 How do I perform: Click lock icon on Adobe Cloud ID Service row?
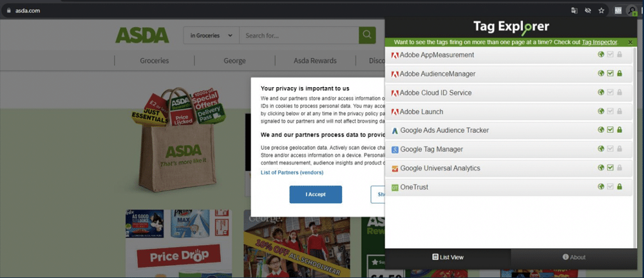pyautogui.click(x=620, y=92)
